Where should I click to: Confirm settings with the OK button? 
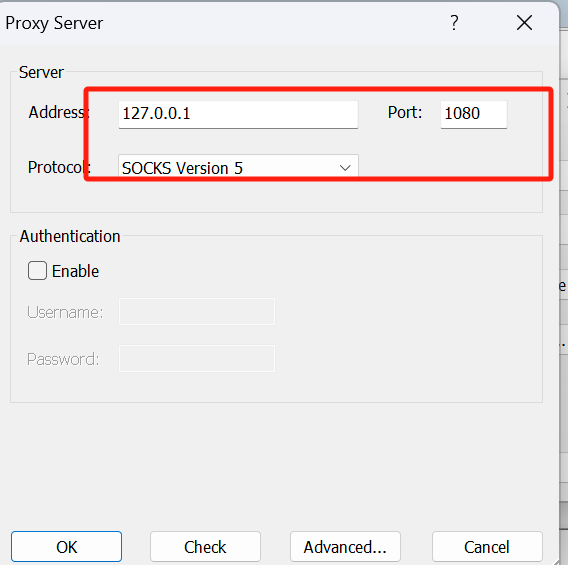66,547
